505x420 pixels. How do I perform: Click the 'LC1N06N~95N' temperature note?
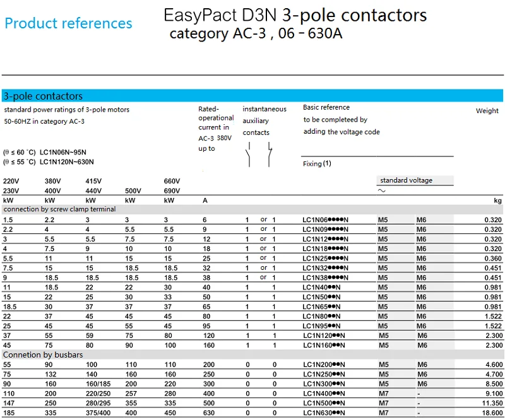tap(62, 152)
